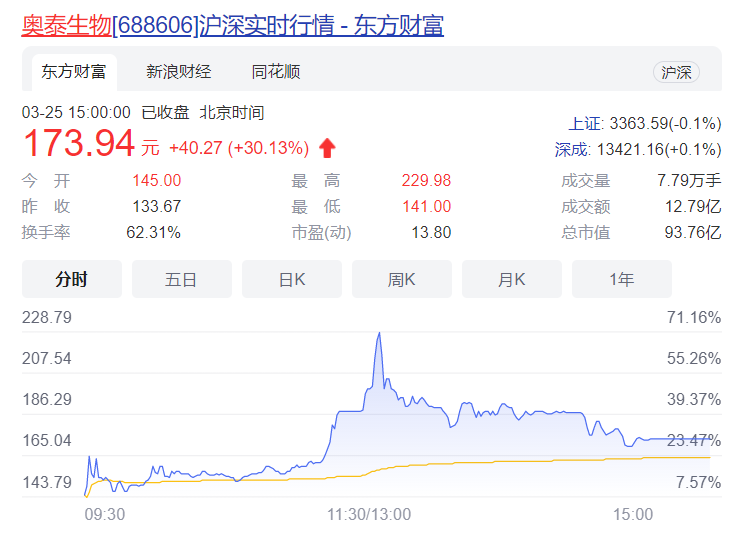Open the 同花顺 source tab
Image resolution: width=733 pixels, height=536 pixels.
276,72
